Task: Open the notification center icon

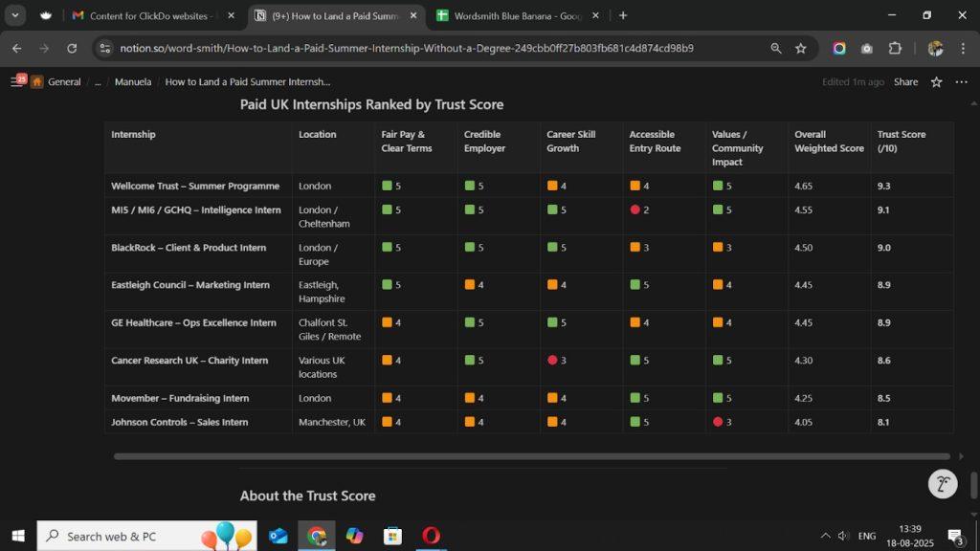Action: click(955, 536)
